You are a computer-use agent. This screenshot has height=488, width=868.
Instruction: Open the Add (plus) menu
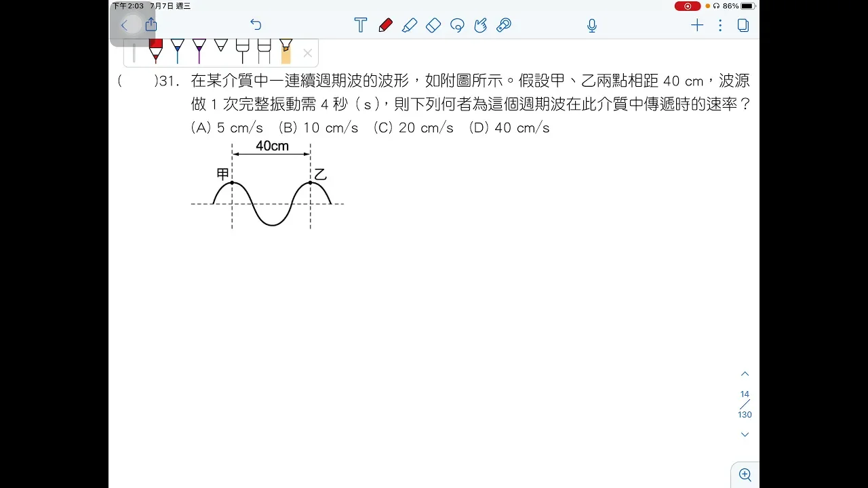click(x=697, y=25)
